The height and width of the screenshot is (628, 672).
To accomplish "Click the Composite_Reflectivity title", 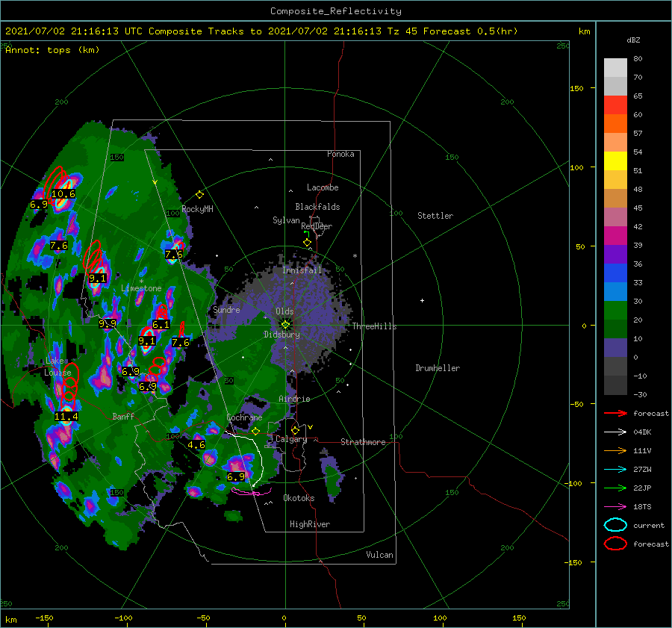I will pyautogui.click(x=336, y=11).
